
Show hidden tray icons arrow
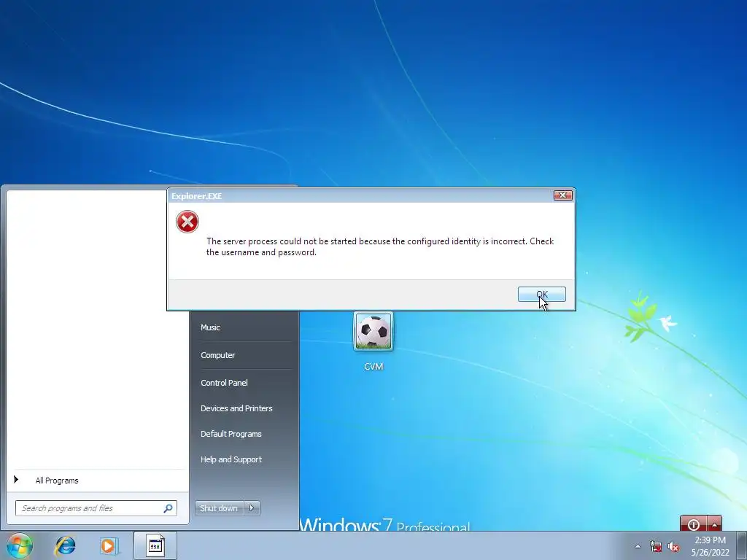pyautogui.click(x=638, y=547)
